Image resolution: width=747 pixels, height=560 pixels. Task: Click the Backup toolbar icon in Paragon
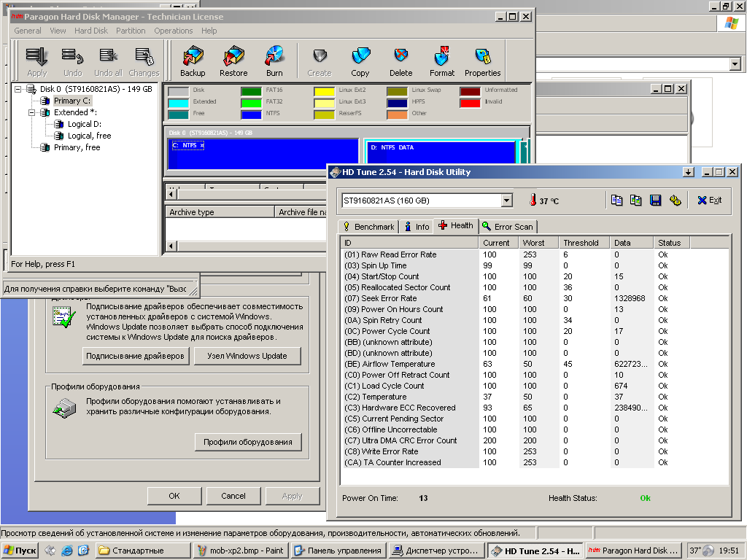(x=193, y=56)
